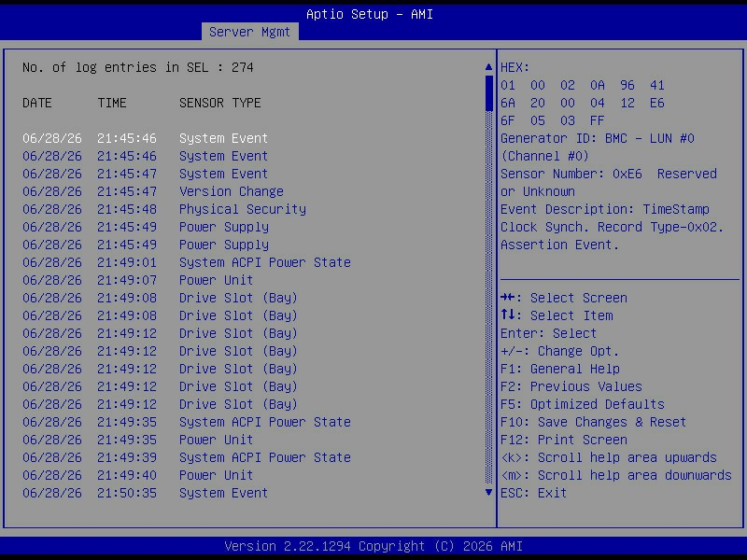Screen dimensions: 747x560
Task: Select the 21:49:40 Power Unit entry
Action: [137, 475]
